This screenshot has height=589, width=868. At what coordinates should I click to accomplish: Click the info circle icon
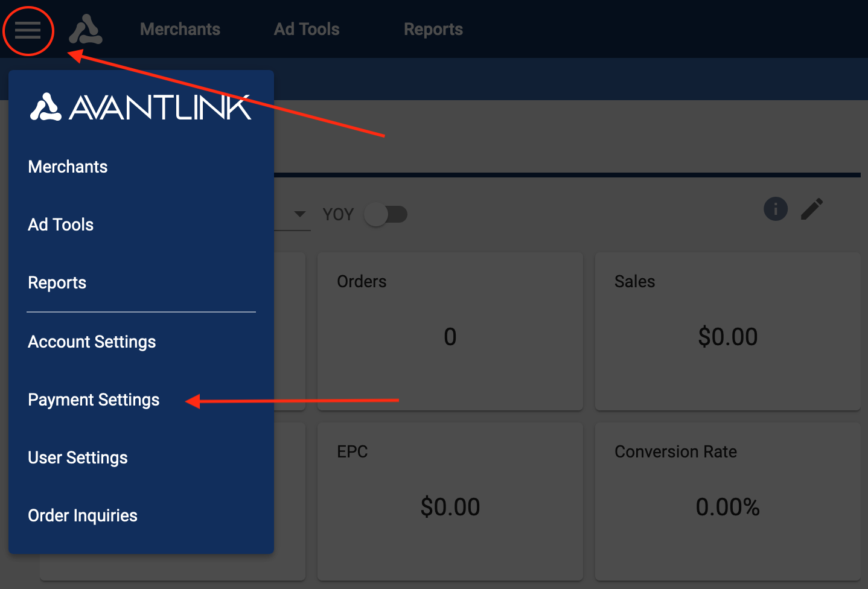776,209
